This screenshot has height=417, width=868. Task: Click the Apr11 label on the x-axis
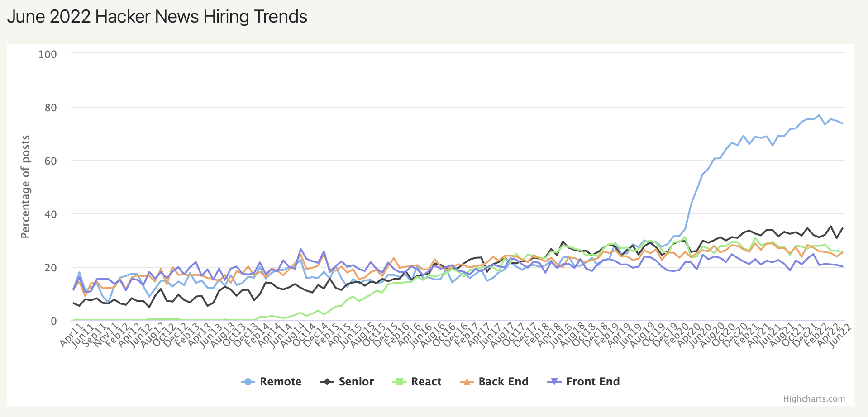(x=69, y=336)
